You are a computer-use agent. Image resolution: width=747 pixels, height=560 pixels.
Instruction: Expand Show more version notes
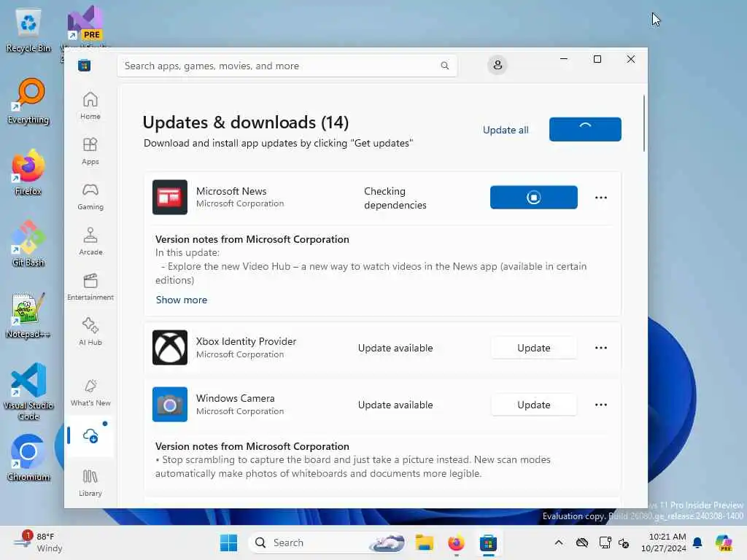[x=182, y=300]
